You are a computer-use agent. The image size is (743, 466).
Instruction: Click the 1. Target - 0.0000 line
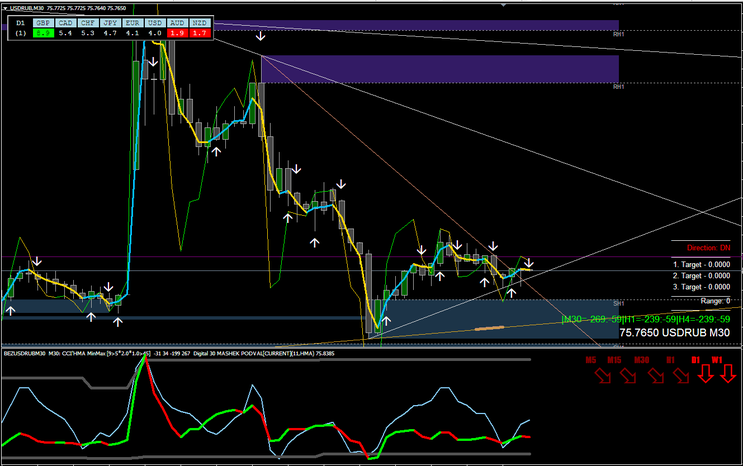click(701, 264)
